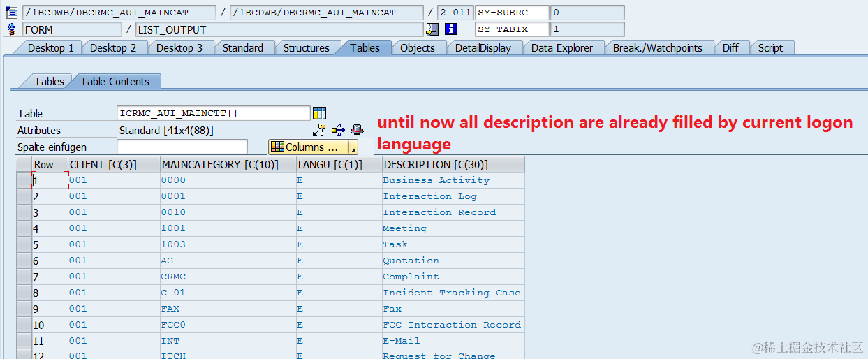
Task: Open the Structures tab
Action: point(307,47)
